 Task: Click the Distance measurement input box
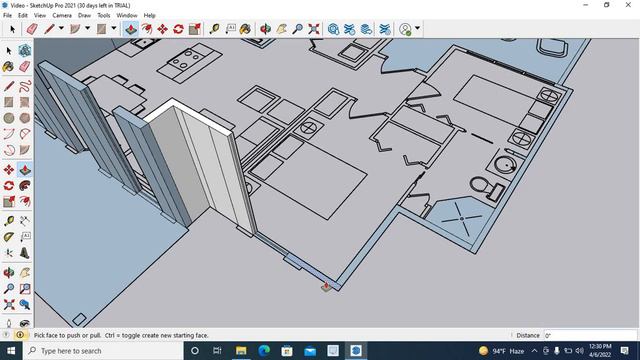click(590, 336)
